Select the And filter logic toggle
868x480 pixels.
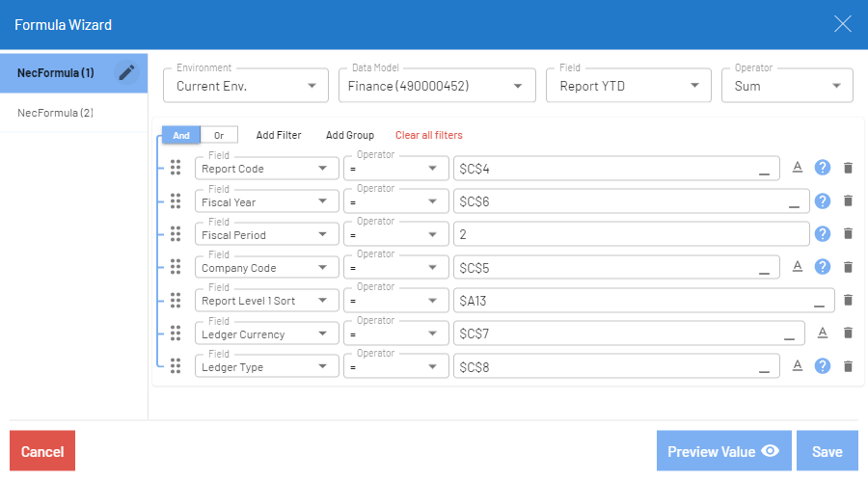pos(181,135)
